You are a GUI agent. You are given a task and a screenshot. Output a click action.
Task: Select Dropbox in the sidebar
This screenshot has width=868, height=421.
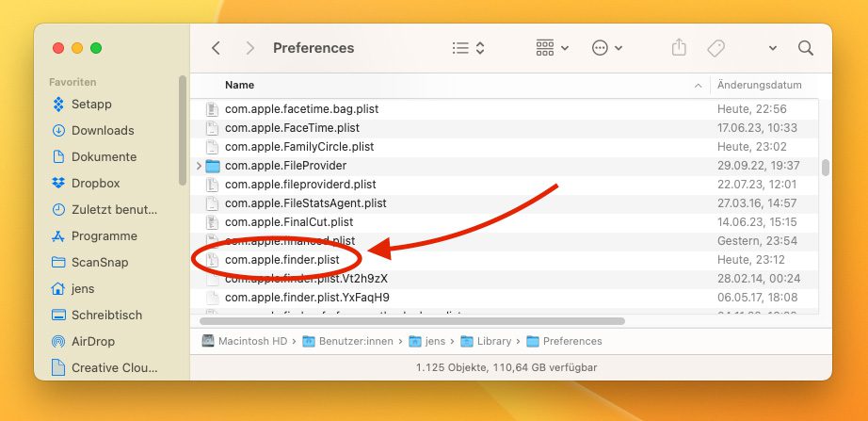click(x=95, y=183)
